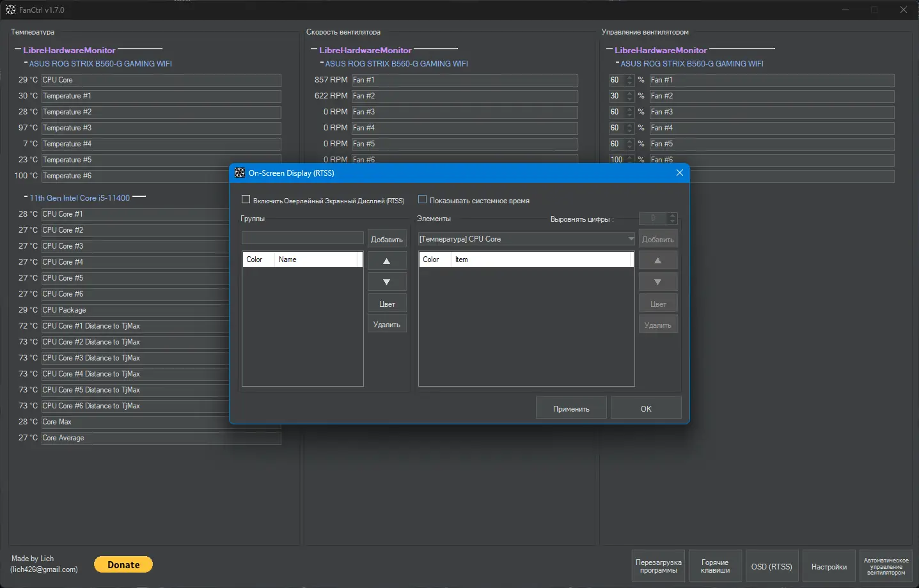The height and width of the screenshot is (588, 919).
Task: Move selected group up with the arrow button
Action: coord(387,261)
